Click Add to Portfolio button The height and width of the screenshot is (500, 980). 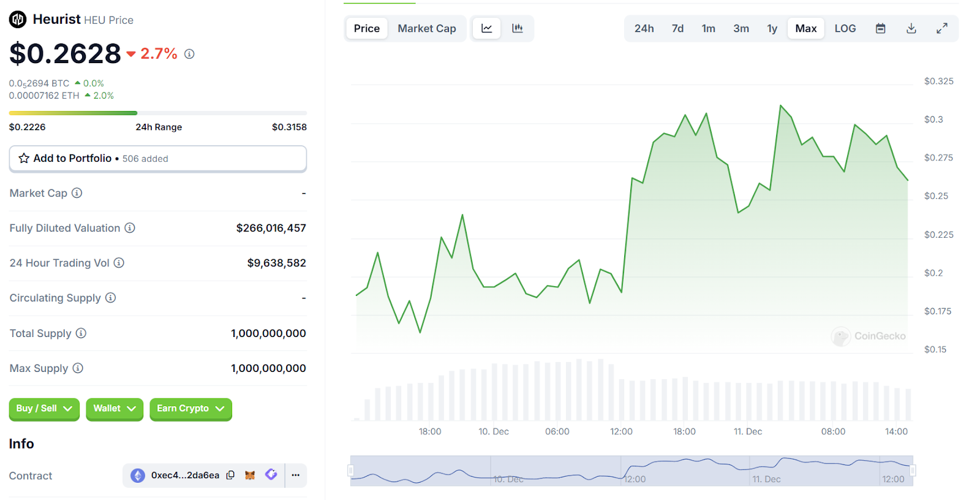click(x=158, y=159)
